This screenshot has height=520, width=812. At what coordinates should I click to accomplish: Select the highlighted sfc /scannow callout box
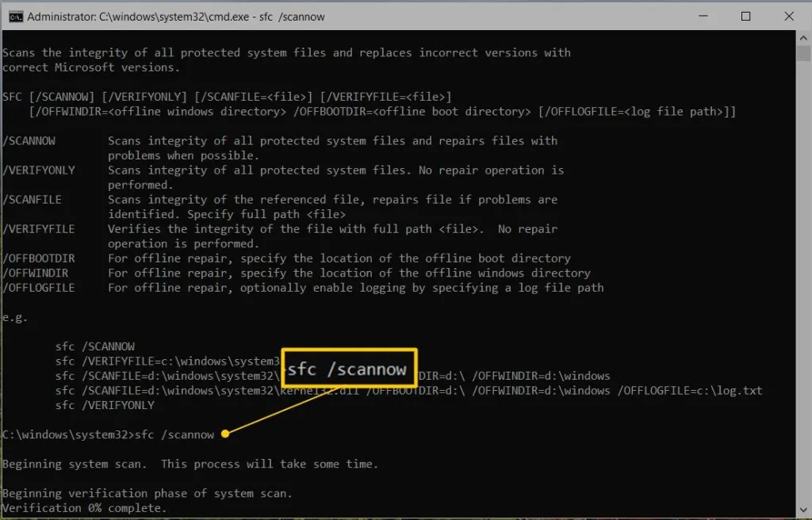click(x=349, y=368)
